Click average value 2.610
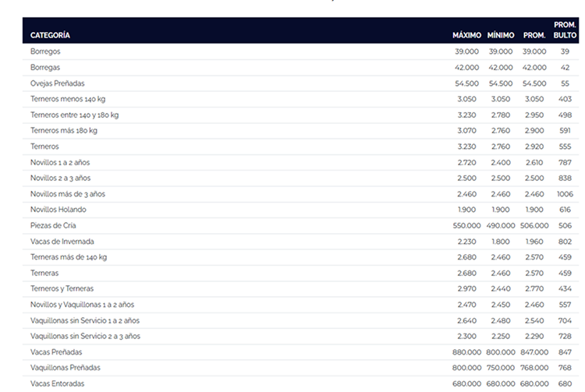Viewport: 585px width, 392px height. point(534,162)
